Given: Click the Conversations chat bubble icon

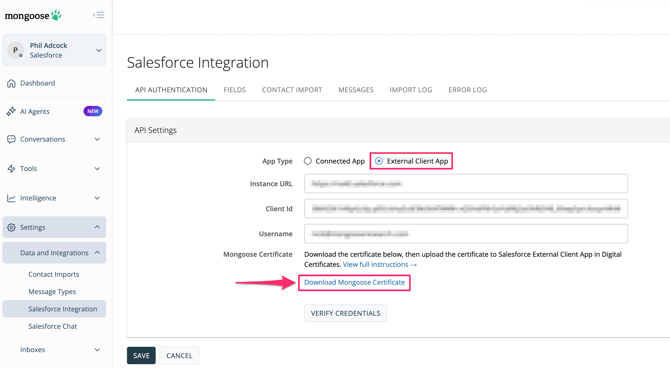Looking at the screenshot, I should pos(11,139).
